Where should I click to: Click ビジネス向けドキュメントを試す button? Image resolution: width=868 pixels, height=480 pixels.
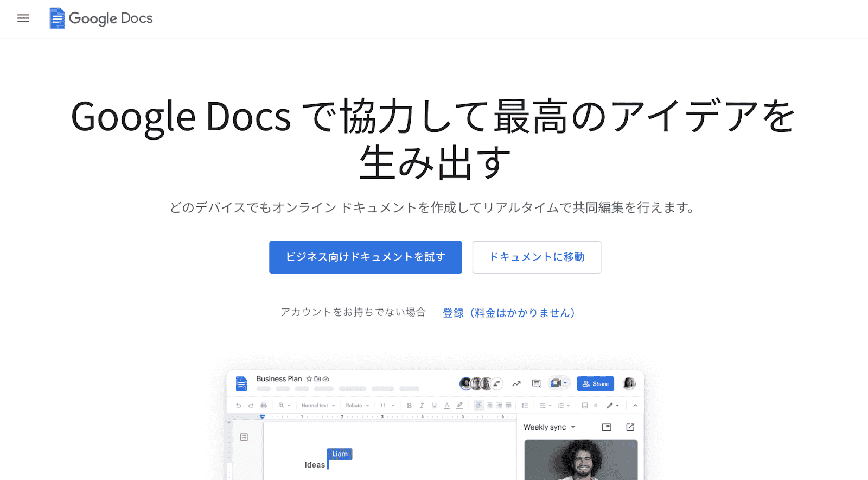coord(366,257)
